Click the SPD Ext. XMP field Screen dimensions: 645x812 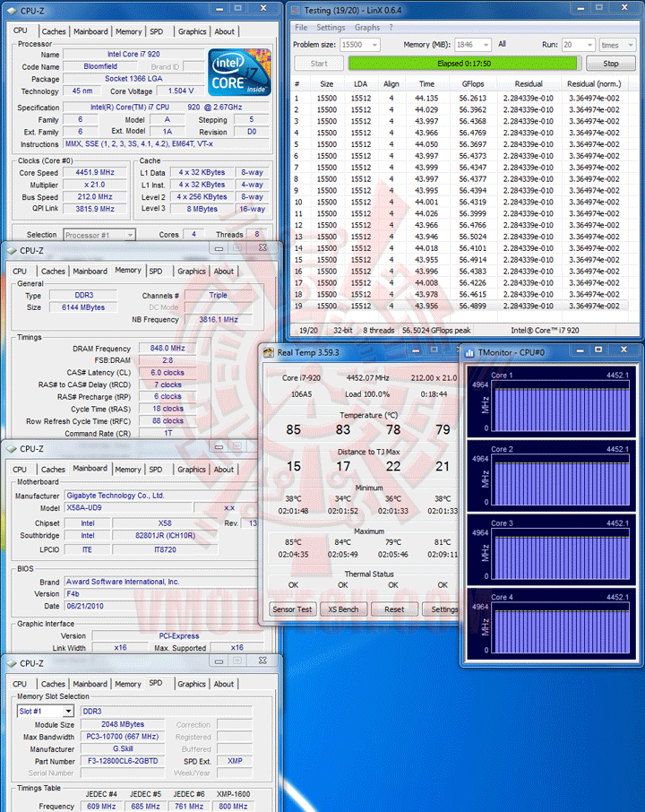pos(235,761)
